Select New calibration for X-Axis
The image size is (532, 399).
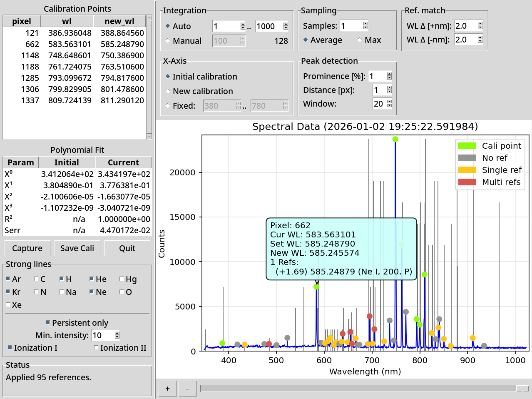pyautogui.click(x=168, y=91)
